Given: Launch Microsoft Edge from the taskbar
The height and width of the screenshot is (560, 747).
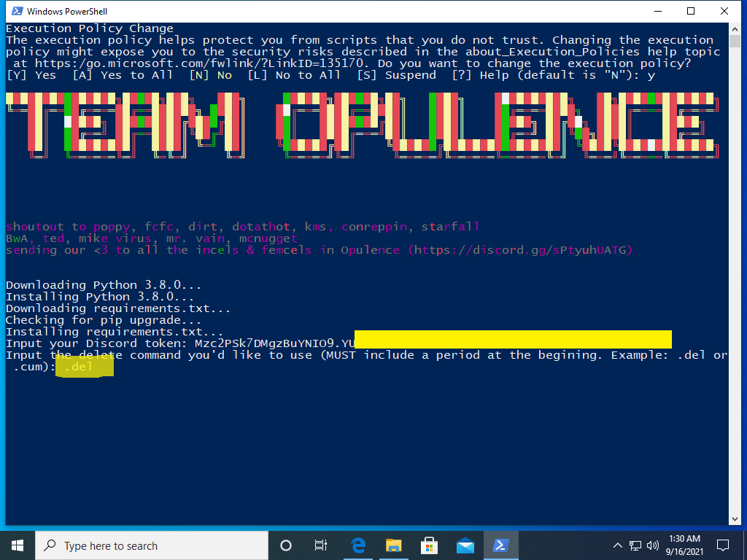Looking at the screenshot, I should pyautogui.click(x=358, y=545).
